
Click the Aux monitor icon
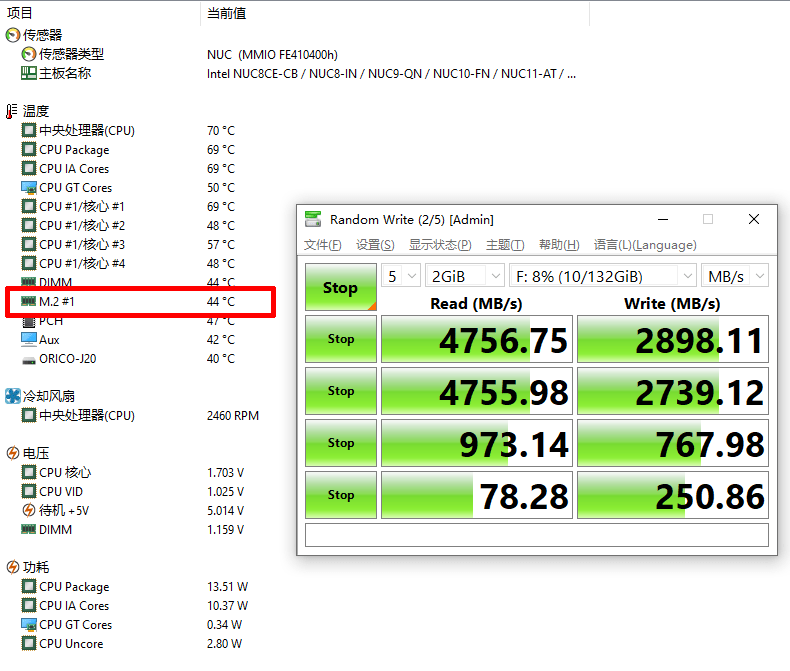coord(29,340)
